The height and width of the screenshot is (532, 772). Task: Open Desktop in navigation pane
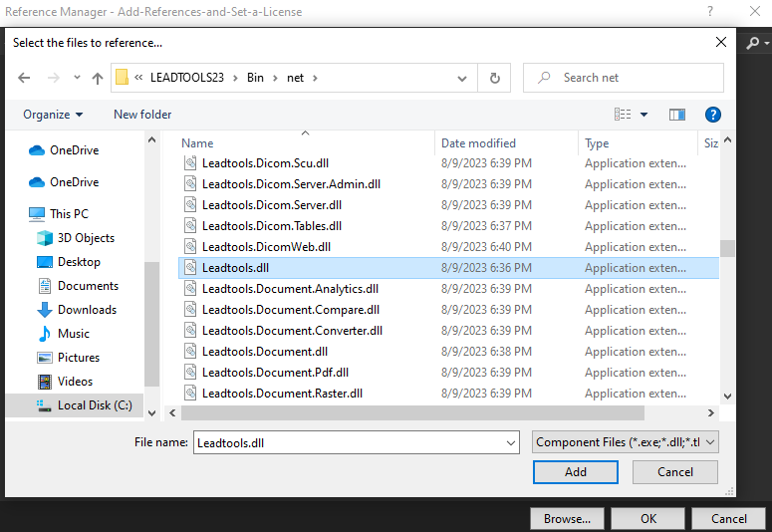coord(69,262)
